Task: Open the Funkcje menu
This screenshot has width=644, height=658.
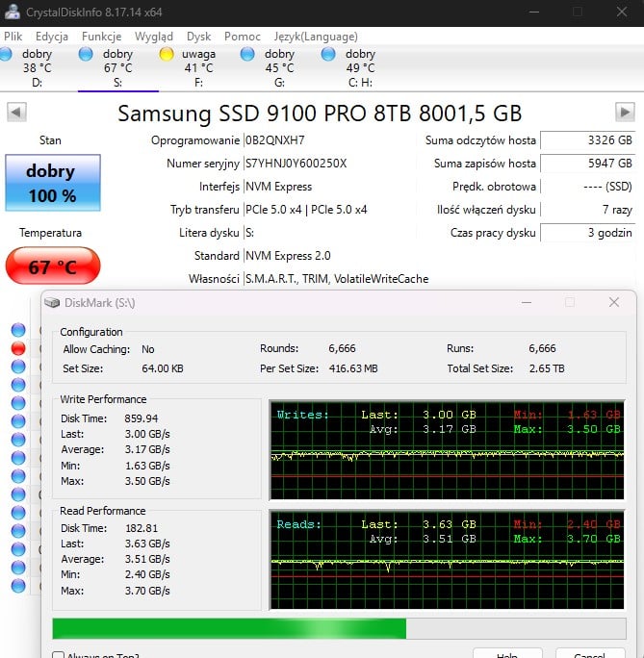Action: [101, 36]
